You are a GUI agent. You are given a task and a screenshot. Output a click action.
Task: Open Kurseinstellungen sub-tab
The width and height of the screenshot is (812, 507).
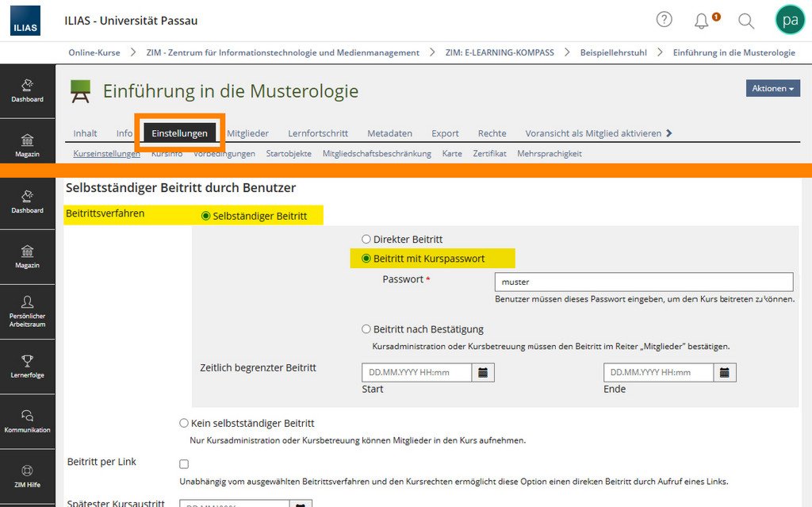click(107, 153)
